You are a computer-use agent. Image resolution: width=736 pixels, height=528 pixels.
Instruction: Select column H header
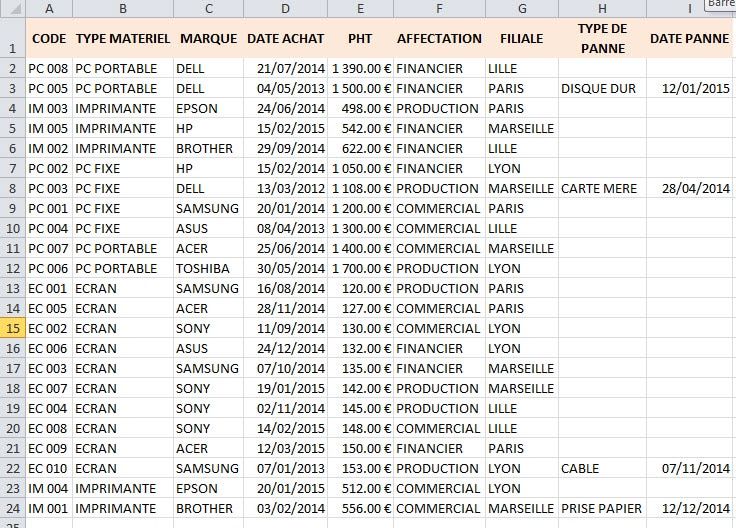[602, 8]
